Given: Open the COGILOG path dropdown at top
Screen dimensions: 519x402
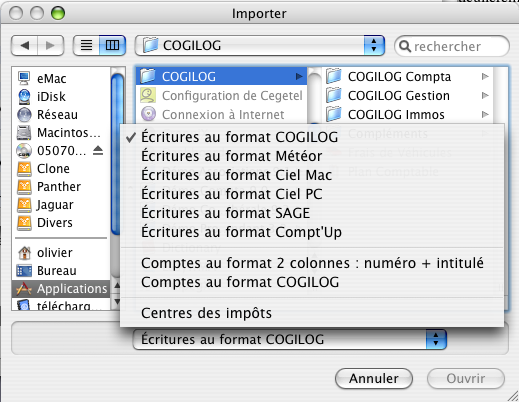Looking at the screenshot, I should click(260, 45).
